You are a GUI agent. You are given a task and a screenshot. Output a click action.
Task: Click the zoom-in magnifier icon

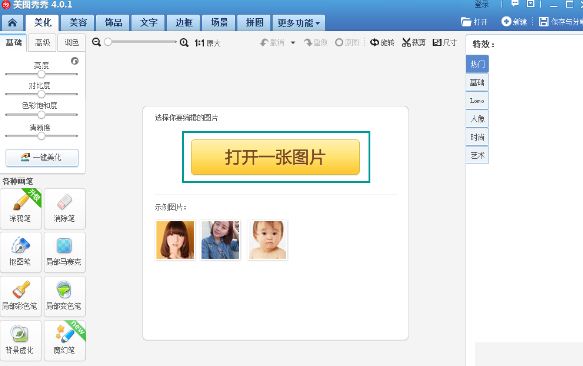coord(184,42)
